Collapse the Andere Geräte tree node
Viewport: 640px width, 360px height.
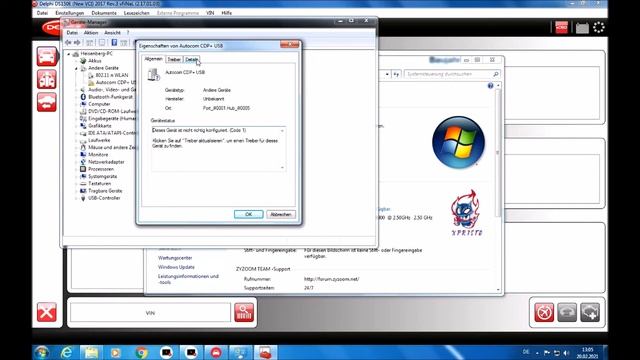76,68
